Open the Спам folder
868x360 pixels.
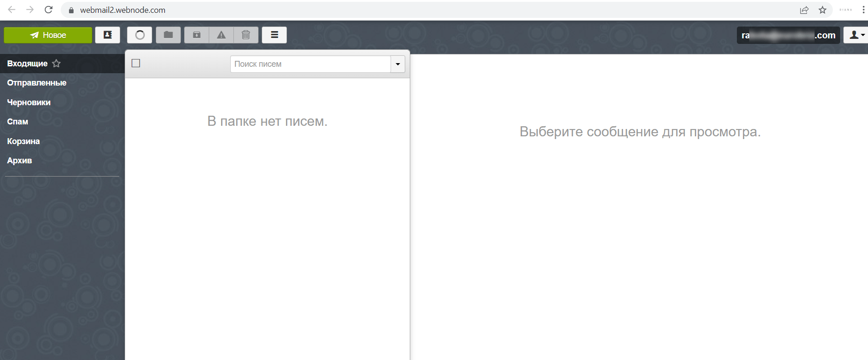[17, 122]
